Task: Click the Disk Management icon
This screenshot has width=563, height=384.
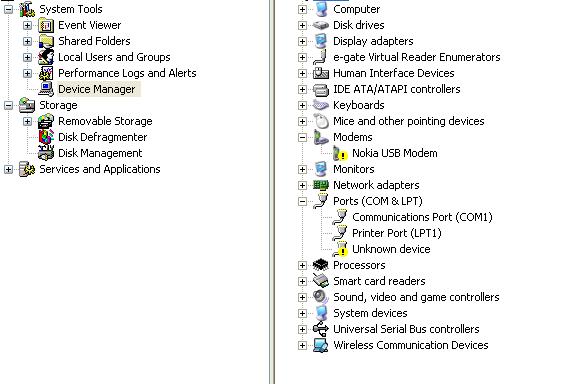Action: coord(46,153)
